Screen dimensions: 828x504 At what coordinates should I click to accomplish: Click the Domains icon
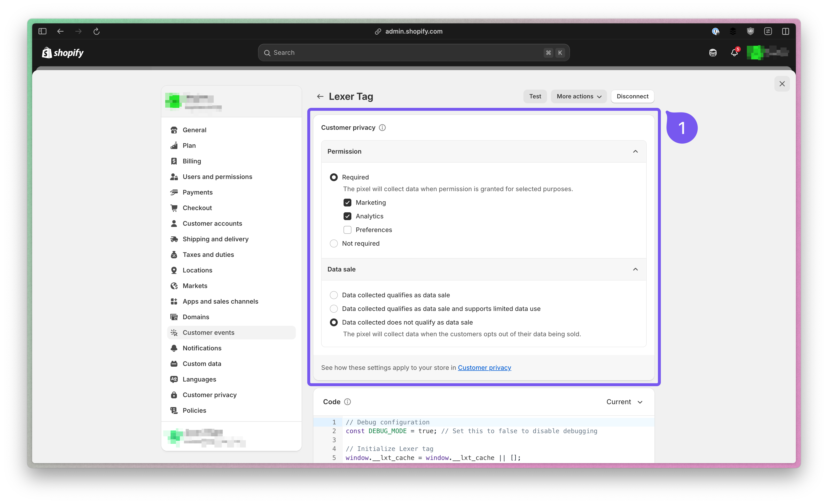point(174,317)
